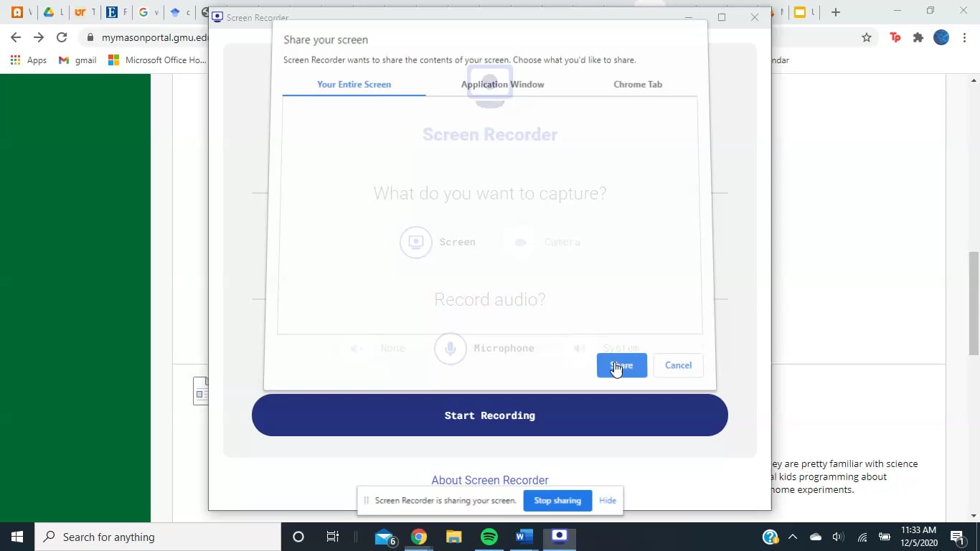980x551 pixels.
Task: Bookmark this page with the star icon
Action: pyautogui.click(x=867, y=37)
